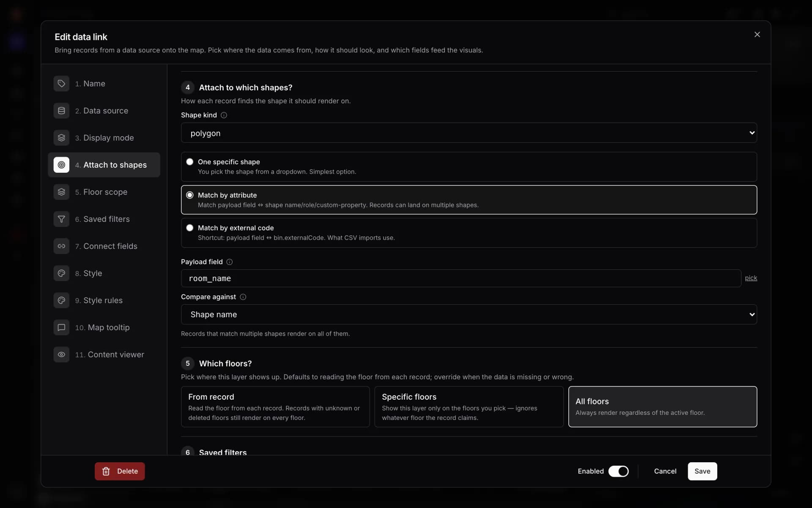Go to step 2. Data source
The width and height of the screenshot is (812, 508).
coord(104,110)
